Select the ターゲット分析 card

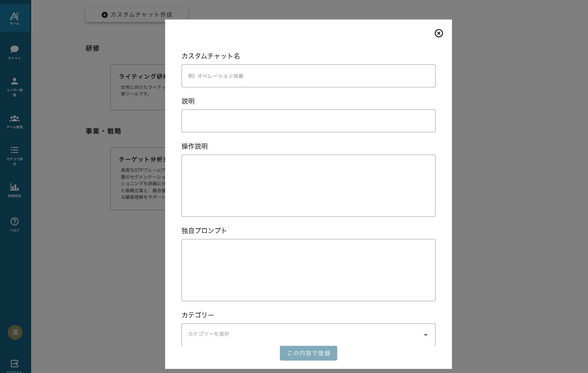[x=138, y=179]
